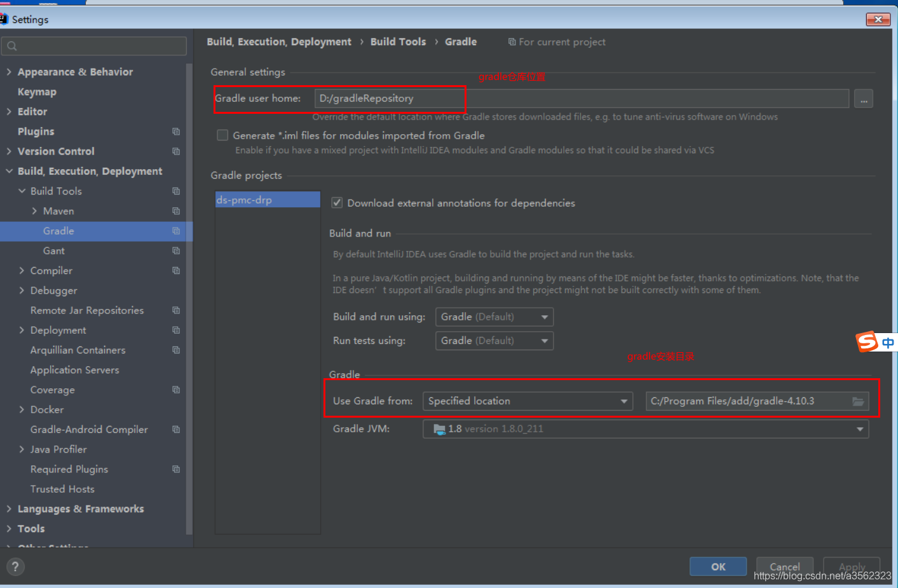Click project-level icon next to Compiler
The height and width of the screenshot is (588, 898).
tap(176, 271)
